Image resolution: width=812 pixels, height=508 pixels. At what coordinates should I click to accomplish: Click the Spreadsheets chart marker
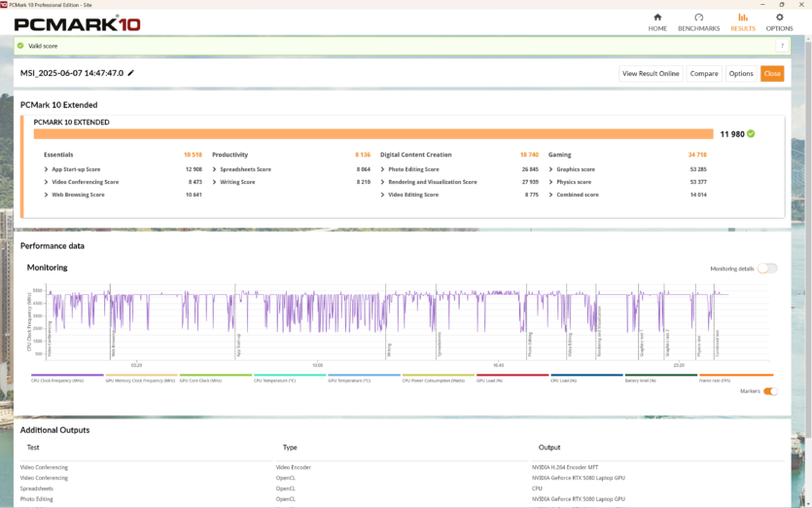point(440,345)
